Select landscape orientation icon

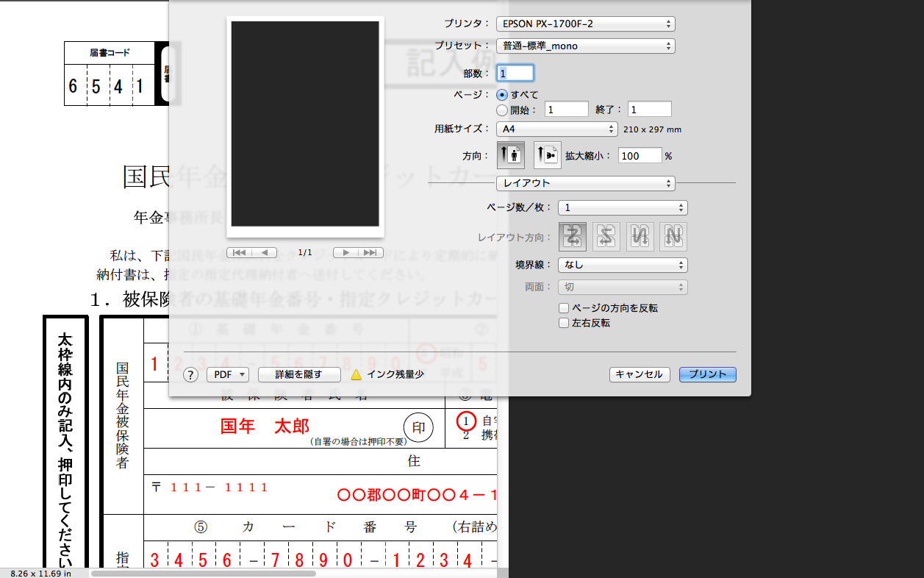pos(548,155)
